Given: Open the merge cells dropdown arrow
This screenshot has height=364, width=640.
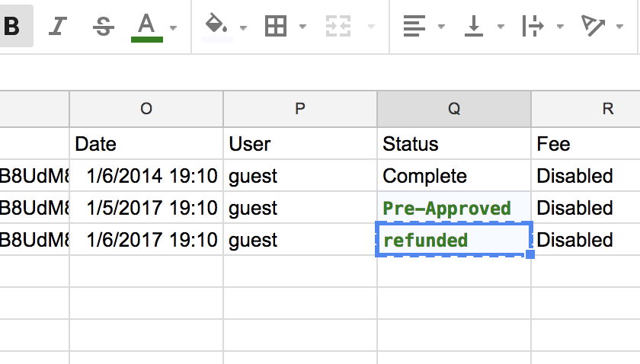Looking at the screenshot, I should point(371,27).
